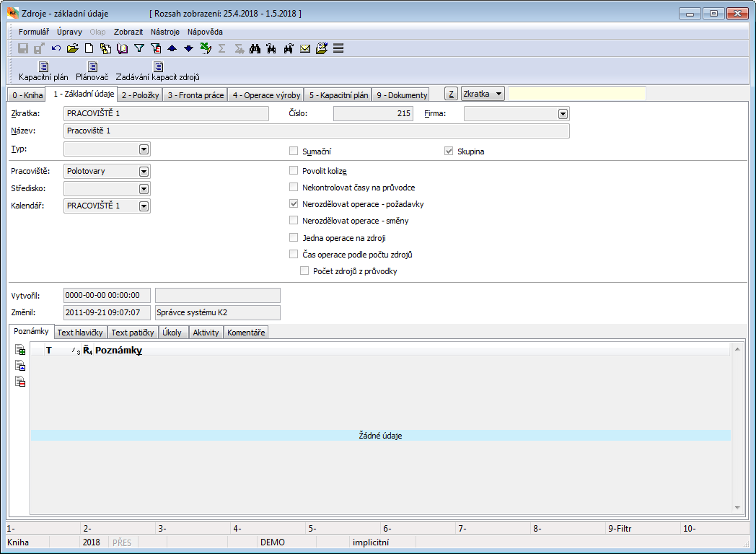Click the open folder toolbar icon
Screen dimensions: 756x554
tap(72, 49)
